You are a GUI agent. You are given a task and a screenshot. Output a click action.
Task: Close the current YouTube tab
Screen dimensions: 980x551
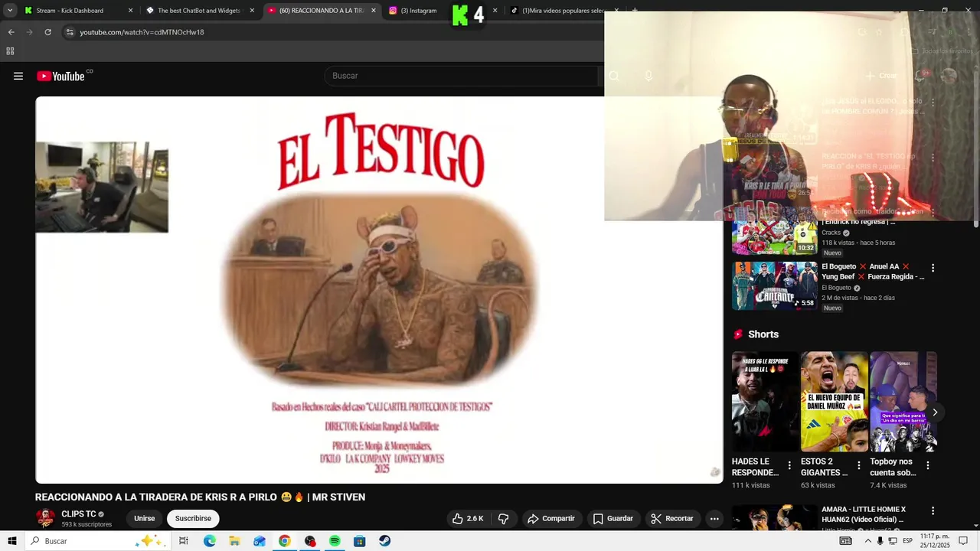point(374,11)
